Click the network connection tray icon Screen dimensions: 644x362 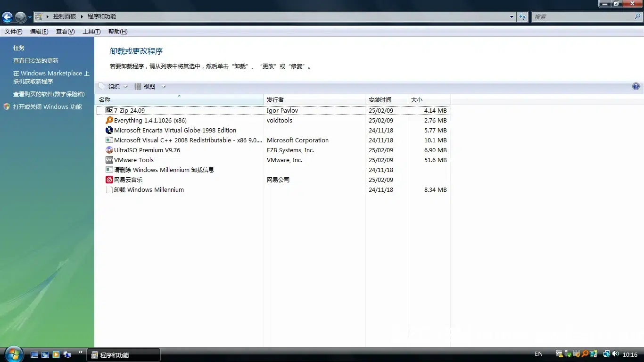tap(607, 354)
